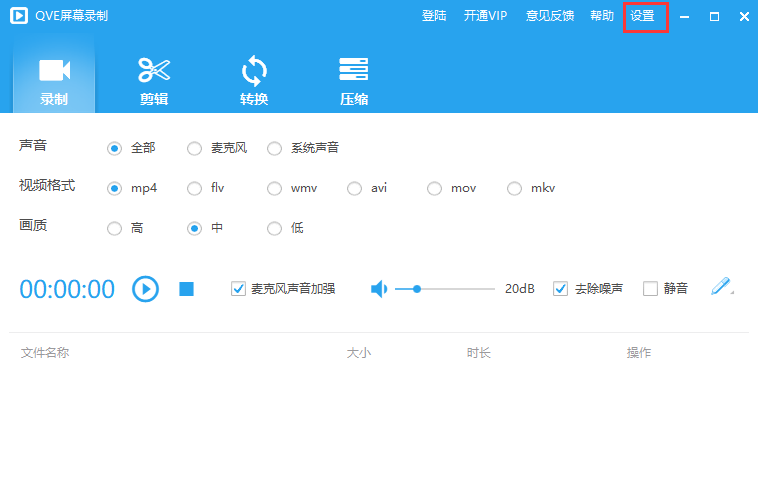Click the 时长 column header

(479, 353)
